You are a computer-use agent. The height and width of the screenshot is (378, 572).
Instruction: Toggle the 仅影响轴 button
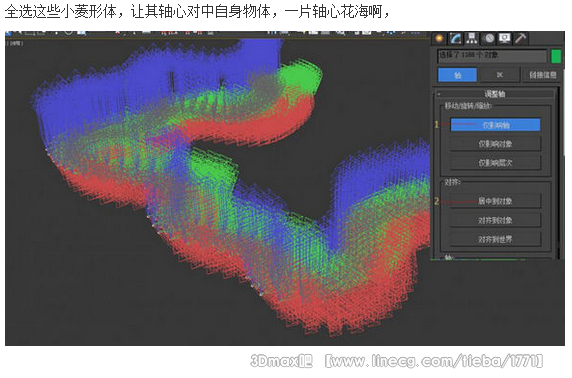[x=495, y=125]
